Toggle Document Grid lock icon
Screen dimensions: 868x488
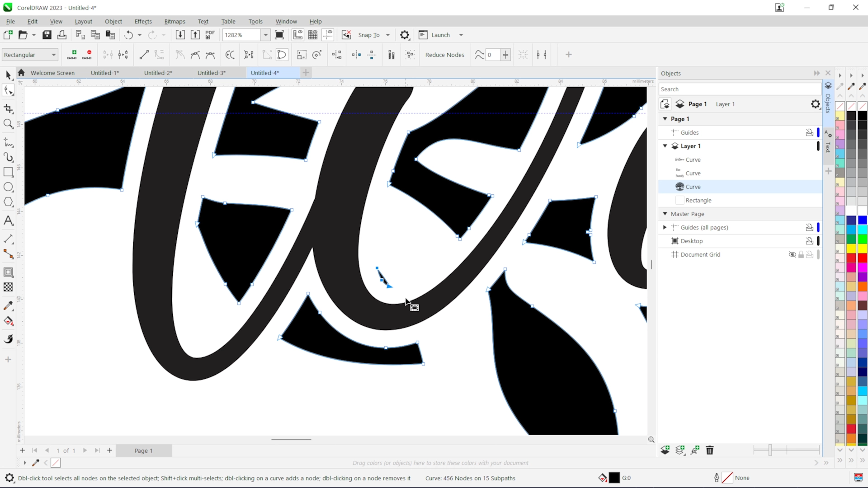click(x=801, y=254)
